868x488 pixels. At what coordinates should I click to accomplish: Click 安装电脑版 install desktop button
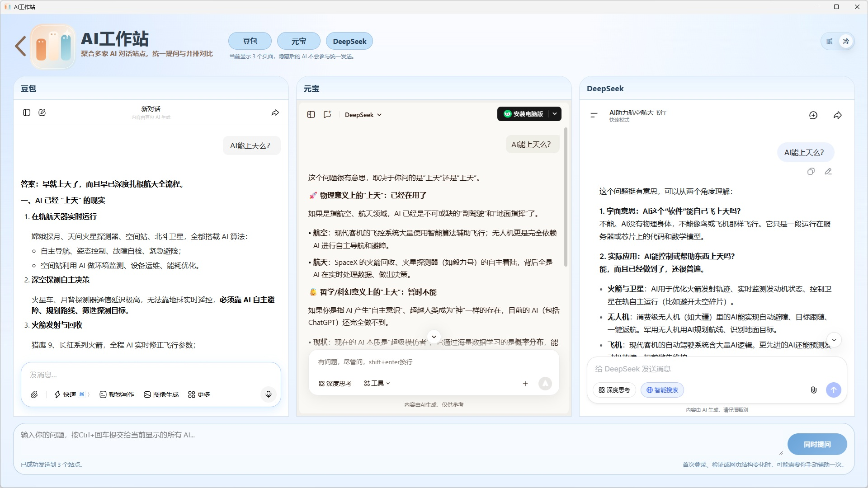(523, 114)
